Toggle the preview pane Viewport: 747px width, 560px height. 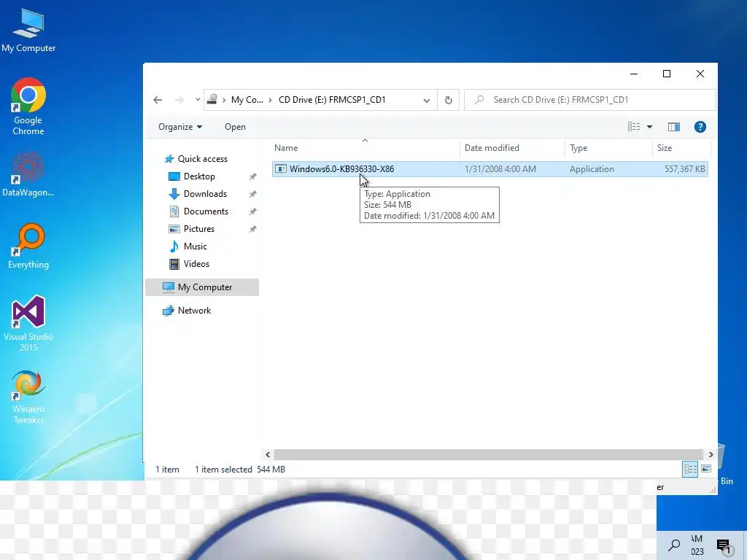(673, 127)
